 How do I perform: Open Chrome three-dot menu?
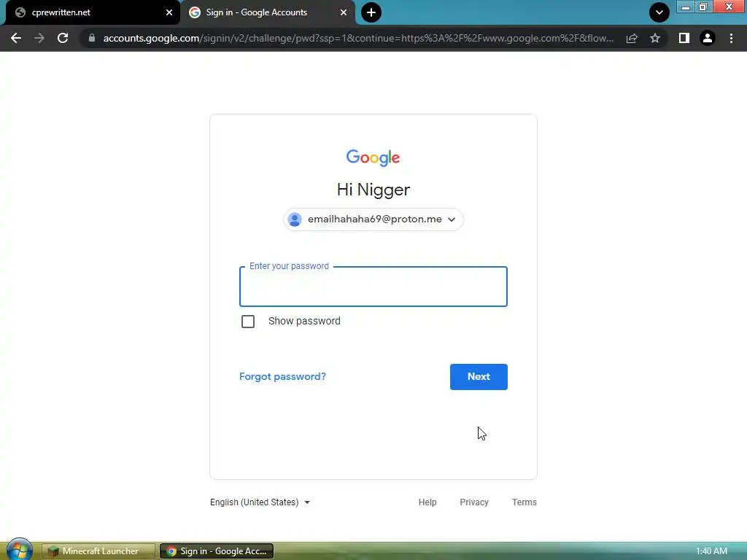(x=731, y=38)
